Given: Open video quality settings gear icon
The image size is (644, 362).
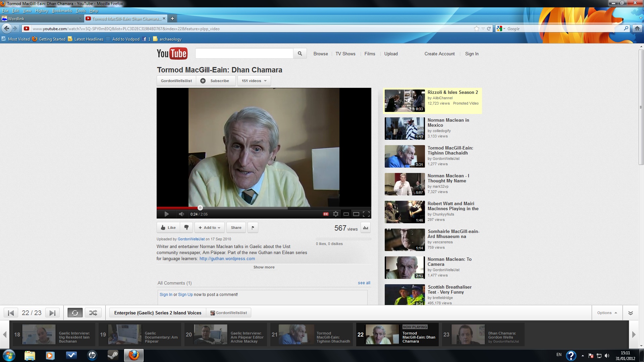Looking at the screenshot, I should (x=336, y=214).
